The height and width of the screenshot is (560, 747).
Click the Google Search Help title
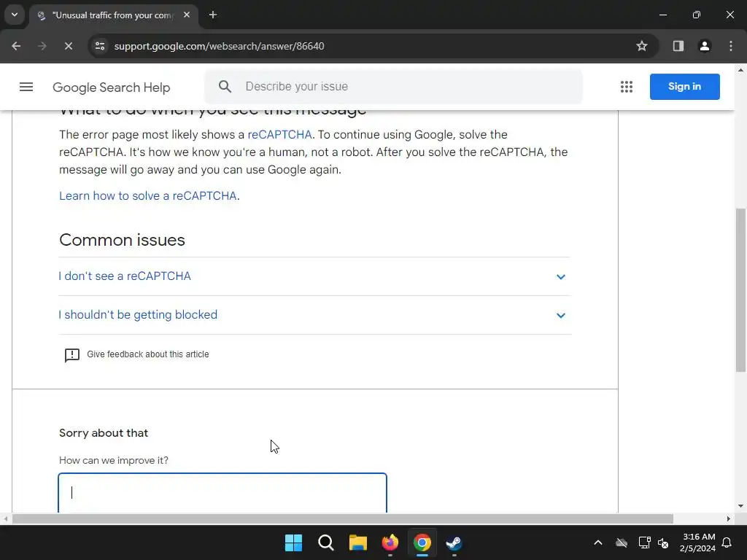coord(111,87)
